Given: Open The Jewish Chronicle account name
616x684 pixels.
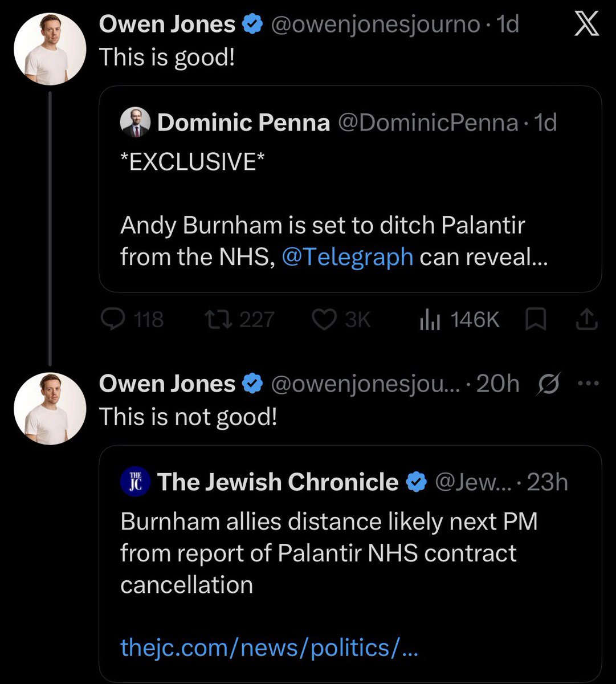Looking at the screenshot, I should click(278, 482).
